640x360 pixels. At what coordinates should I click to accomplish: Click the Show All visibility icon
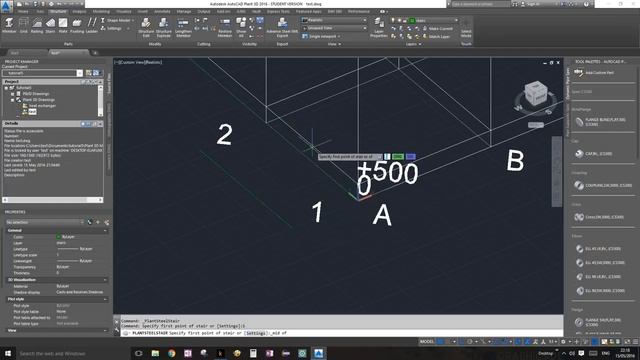point(241,27)
